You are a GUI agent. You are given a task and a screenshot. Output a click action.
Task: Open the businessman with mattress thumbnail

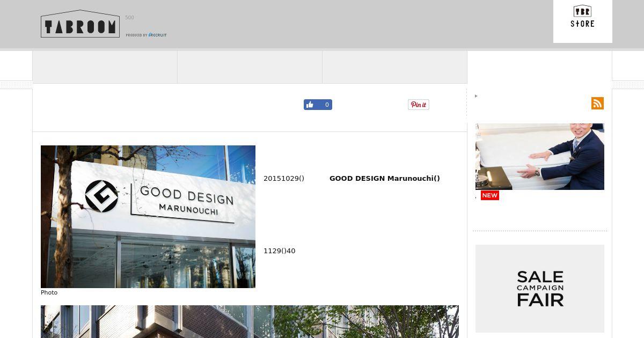540,157
